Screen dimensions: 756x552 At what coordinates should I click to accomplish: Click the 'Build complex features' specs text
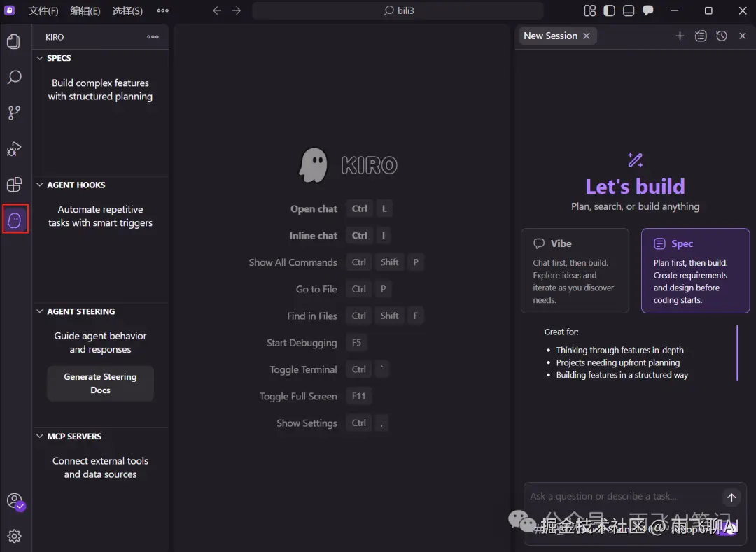[x=100, y=90]
